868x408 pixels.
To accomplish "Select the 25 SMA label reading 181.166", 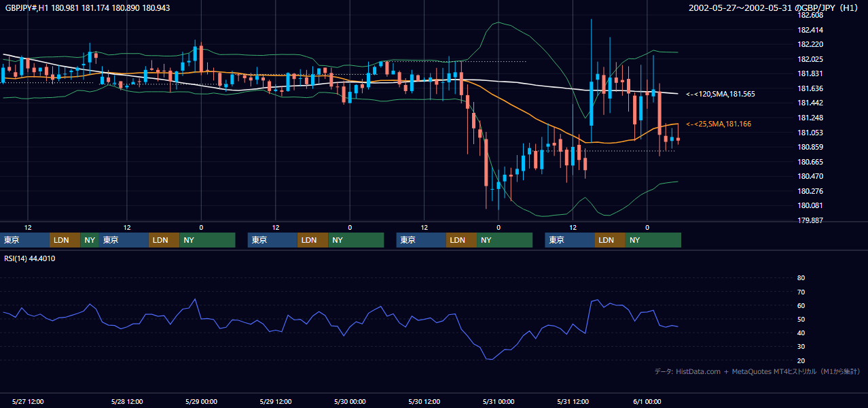I will point(719,124).
